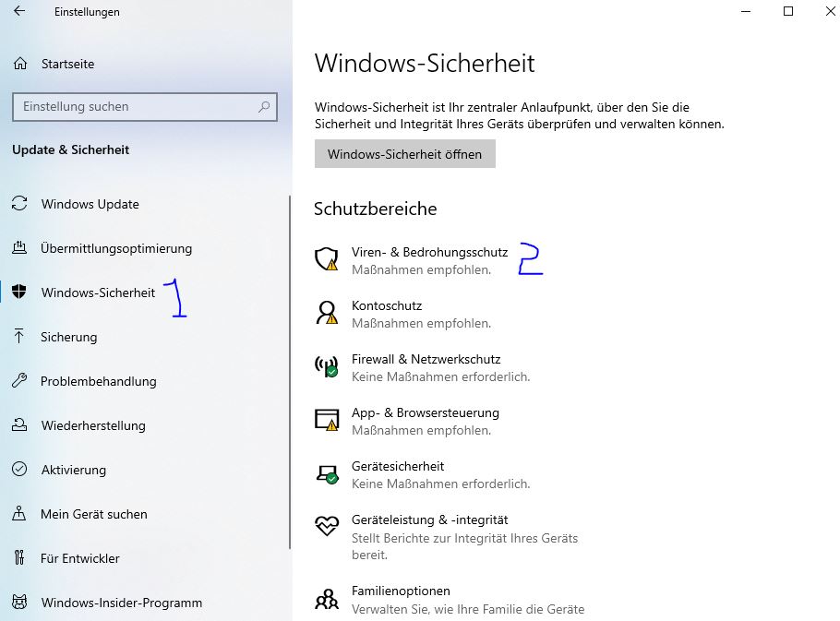Image resolution: width=840 pixels, height=621 pixels.
Task: Open Übermittlungsoptimierung settings
Action: (x=116, y=248)
